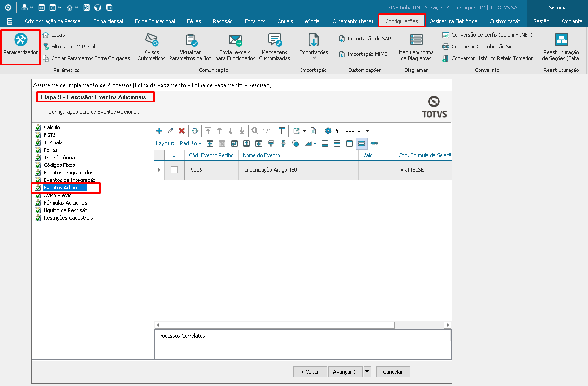588x386 pixels.
Task: Click the Avançar > button
Action: (x=345, y=371)
